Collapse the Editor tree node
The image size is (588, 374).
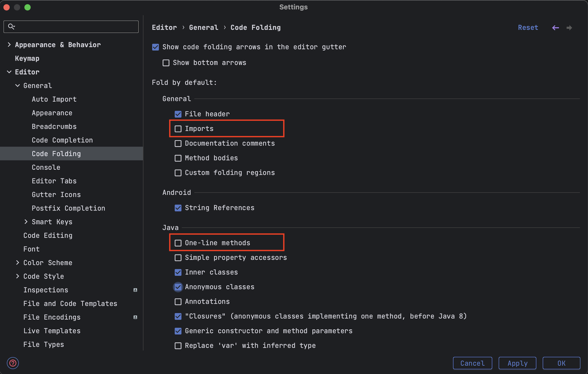point(9,72)
